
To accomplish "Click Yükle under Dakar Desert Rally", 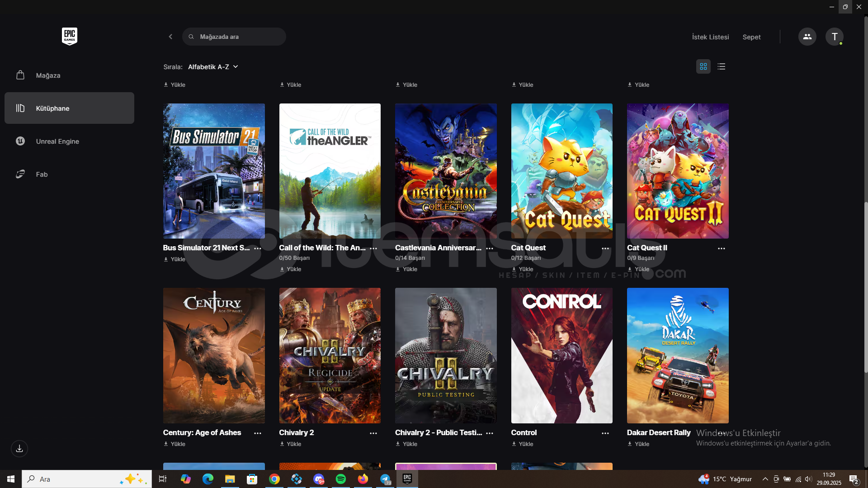I will click(x=638, y=444).
